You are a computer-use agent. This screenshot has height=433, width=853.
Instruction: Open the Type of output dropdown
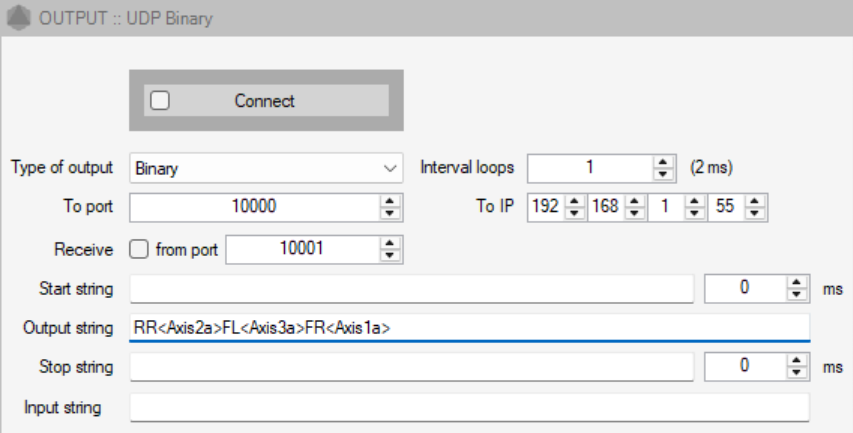pyautogui.click(x=266, y=168)
